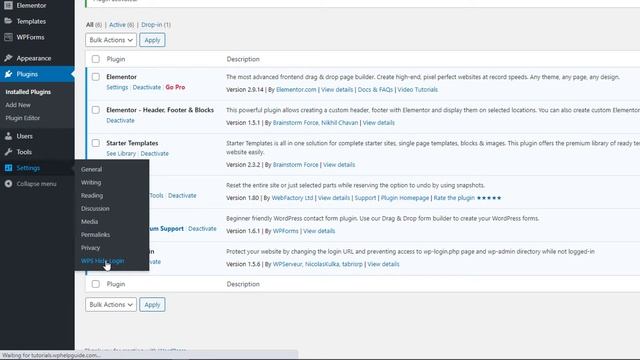Open Permalinks settings from flyout

96,235
